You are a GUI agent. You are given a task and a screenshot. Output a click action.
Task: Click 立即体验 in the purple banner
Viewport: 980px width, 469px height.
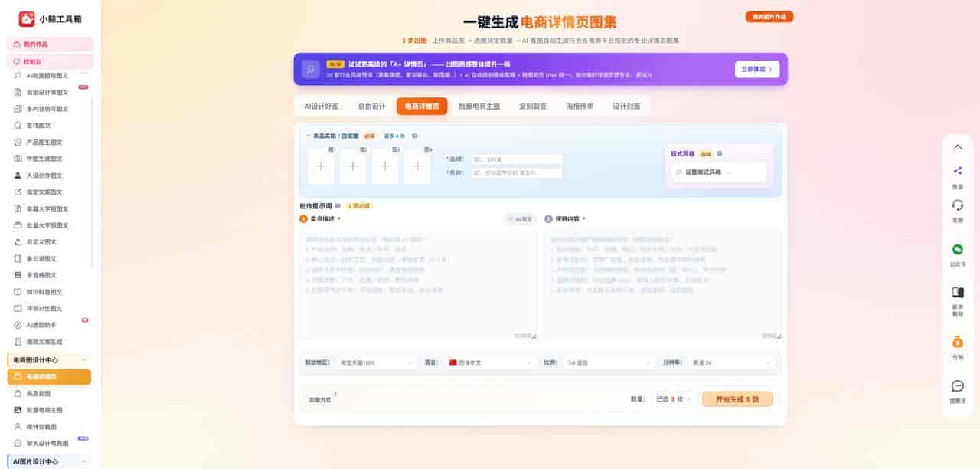click(757, 69)
